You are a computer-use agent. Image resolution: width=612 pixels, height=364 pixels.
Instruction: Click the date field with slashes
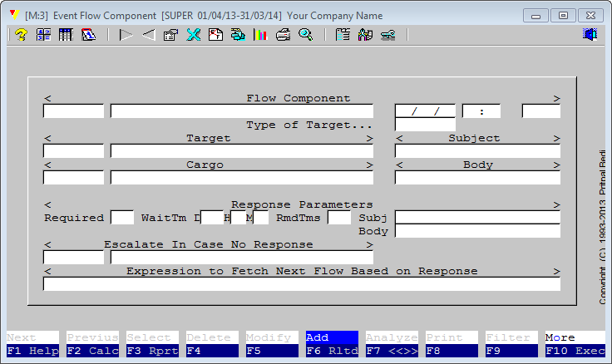click(425, 111)
